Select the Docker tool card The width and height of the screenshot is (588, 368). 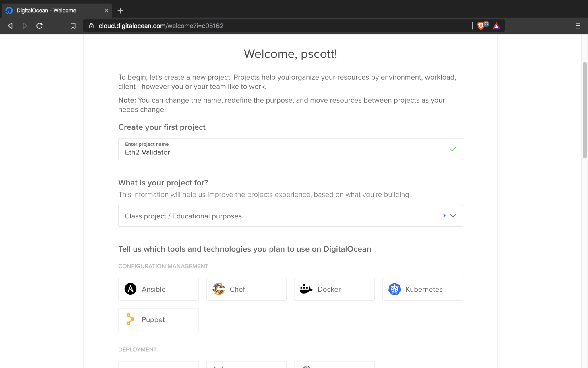[334, 289]
